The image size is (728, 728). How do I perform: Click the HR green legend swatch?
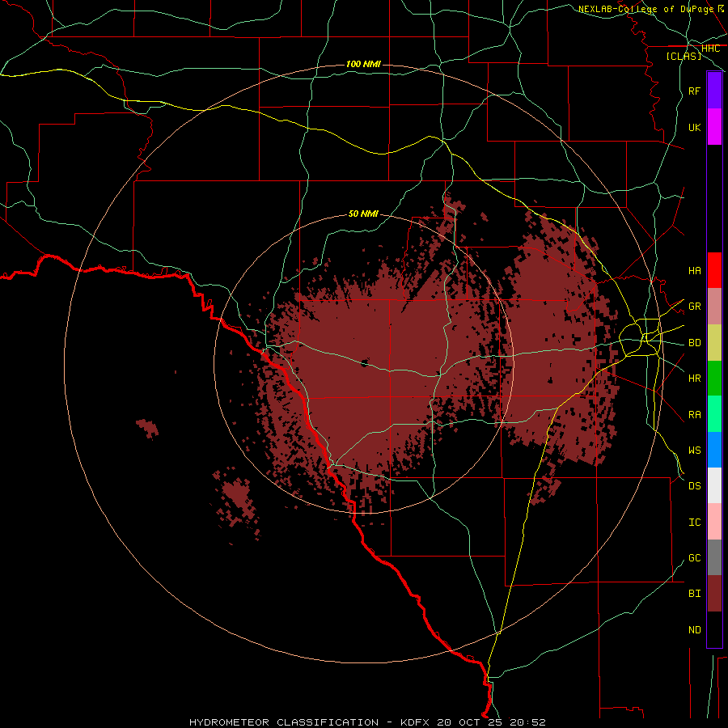pyautogui.click(x=714, y=379)
